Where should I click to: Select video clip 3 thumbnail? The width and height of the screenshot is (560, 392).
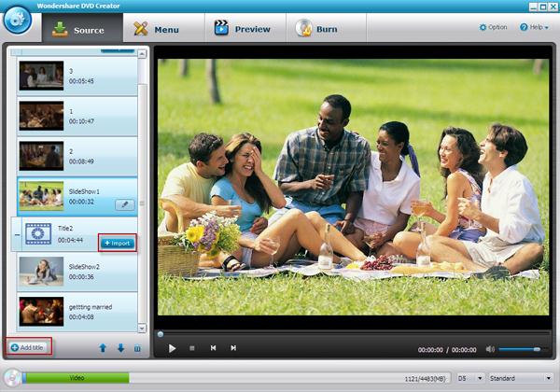click(41, 76)
